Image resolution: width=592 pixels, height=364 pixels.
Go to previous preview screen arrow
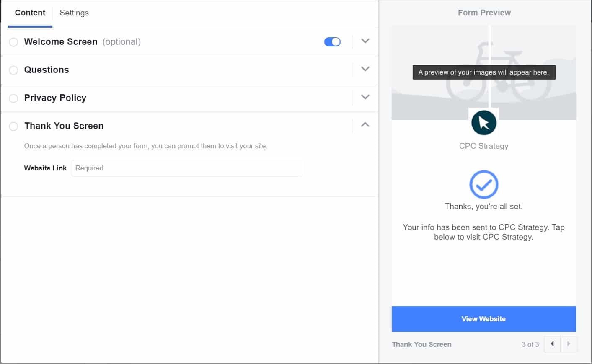[552, 344]
